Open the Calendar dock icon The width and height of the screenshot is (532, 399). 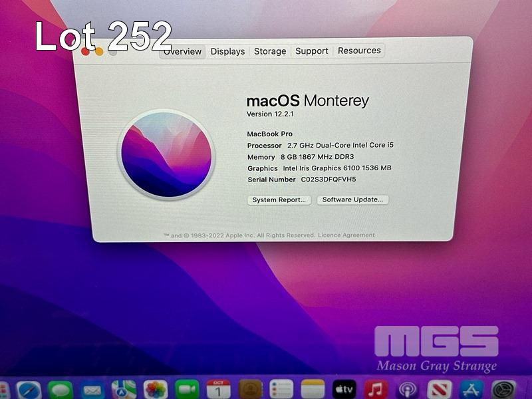(x=219, y=390)
